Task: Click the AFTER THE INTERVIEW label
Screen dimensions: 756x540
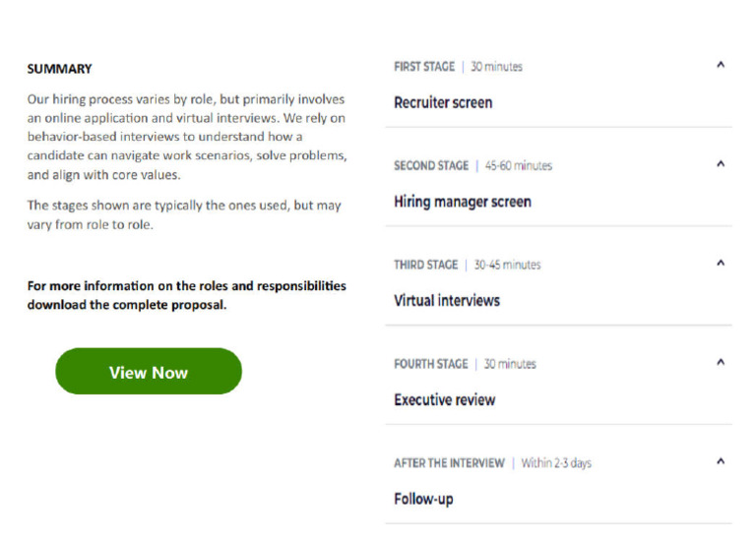Action: 449,463
